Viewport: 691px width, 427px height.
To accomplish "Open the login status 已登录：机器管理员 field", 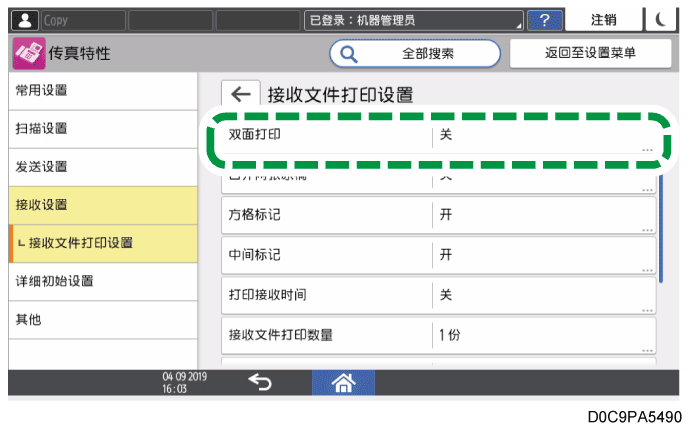I will pyautogui.click(x=414, y=20).
